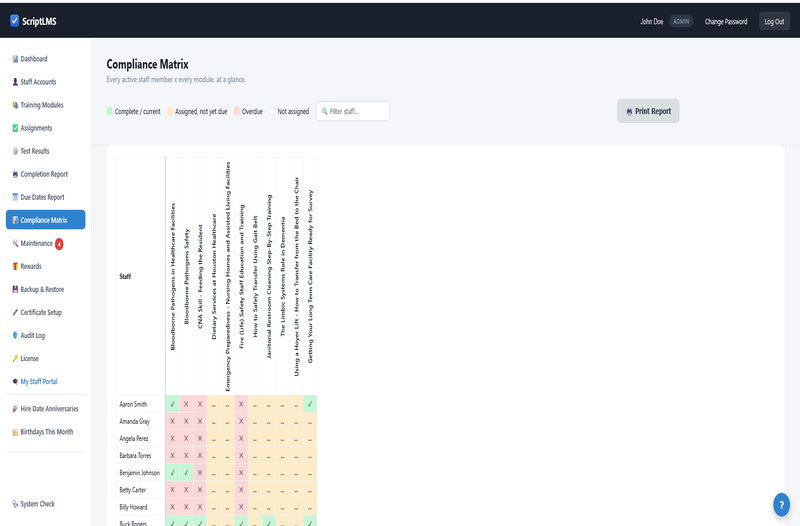The width and height of the screenshot is (800, 526).
Task: Click the Maintenance tools icon
Action: [x=15, y=243]
